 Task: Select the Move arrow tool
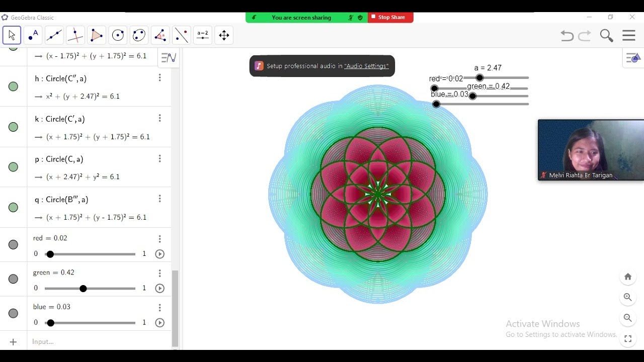pos(12,35)
